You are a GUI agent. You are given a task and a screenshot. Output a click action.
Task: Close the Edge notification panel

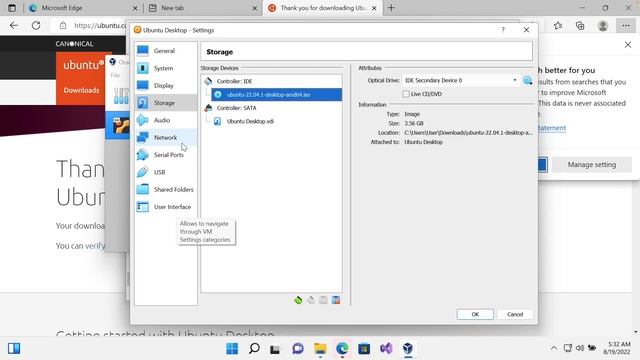[x=628, y=44]
